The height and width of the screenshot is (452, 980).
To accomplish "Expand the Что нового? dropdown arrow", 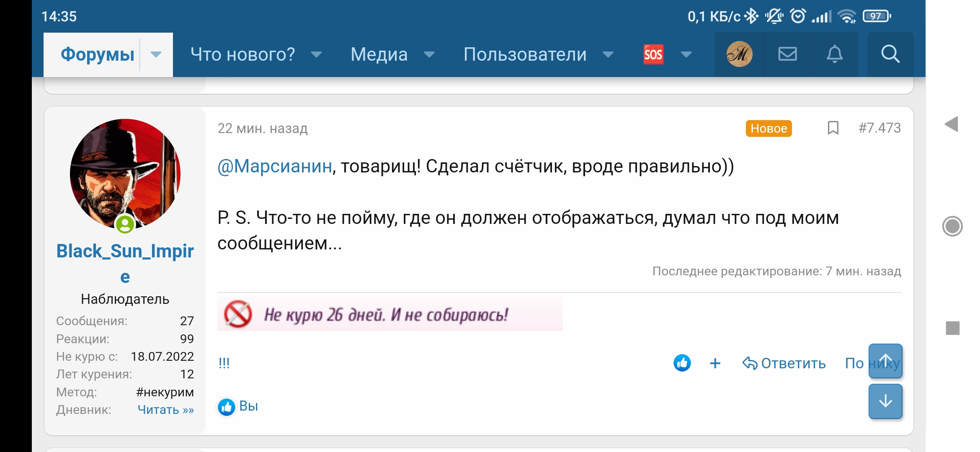I will point(317,54).
